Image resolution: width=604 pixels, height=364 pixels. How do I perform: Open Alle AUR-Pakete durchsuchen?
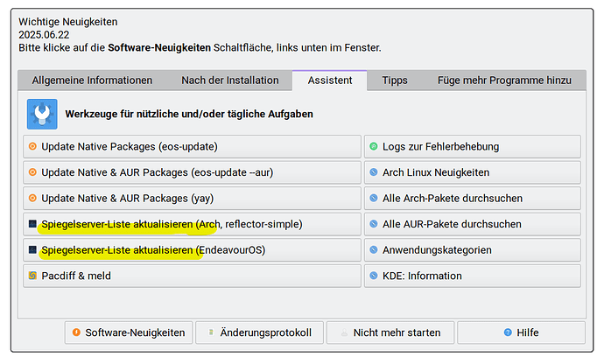tap(473, 224)
